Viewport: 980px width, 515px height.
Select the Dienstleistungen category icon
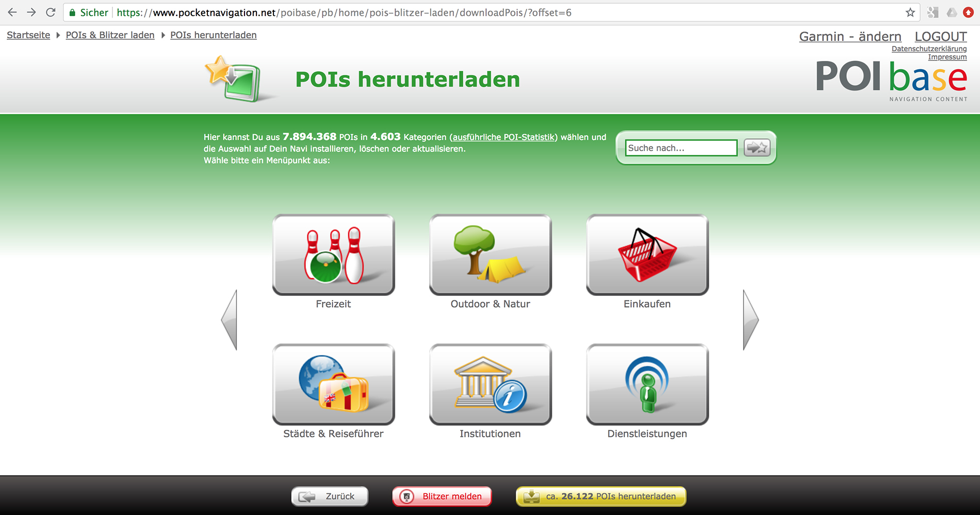647,384
